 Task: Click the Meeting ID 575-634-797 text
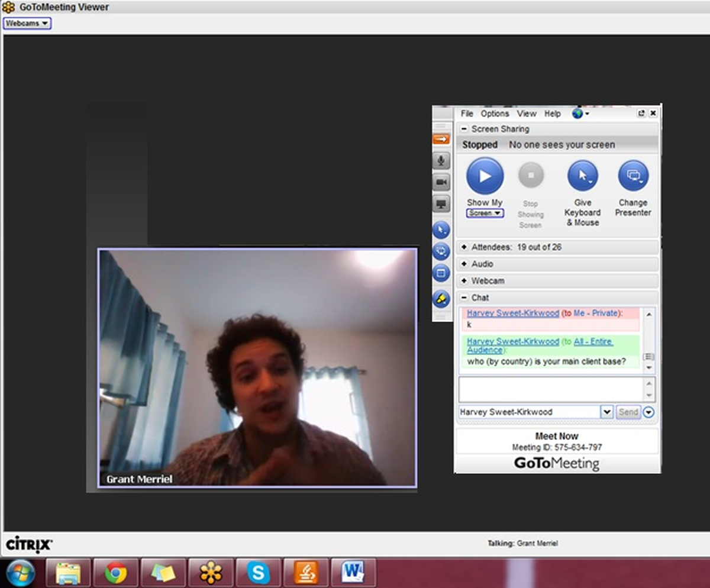coord(557,448)
